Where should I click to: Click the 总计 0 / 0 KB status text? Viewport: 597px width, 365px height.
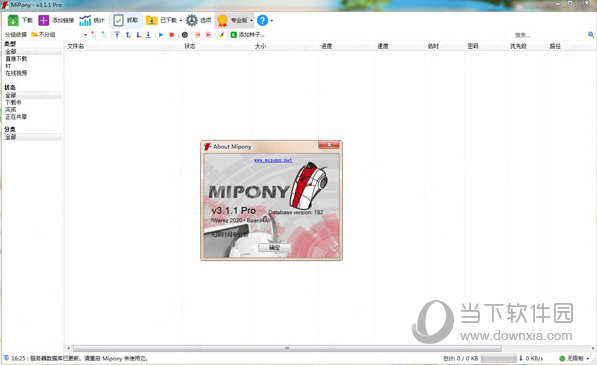pyautogui.click(x=460, y=359)
